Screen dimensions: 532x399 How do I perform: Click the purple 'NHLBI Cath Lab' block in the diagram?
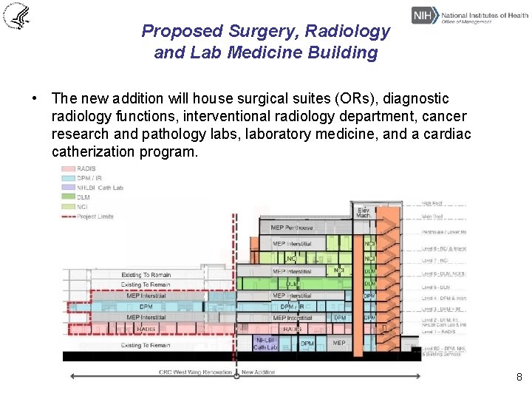point(265,344)
